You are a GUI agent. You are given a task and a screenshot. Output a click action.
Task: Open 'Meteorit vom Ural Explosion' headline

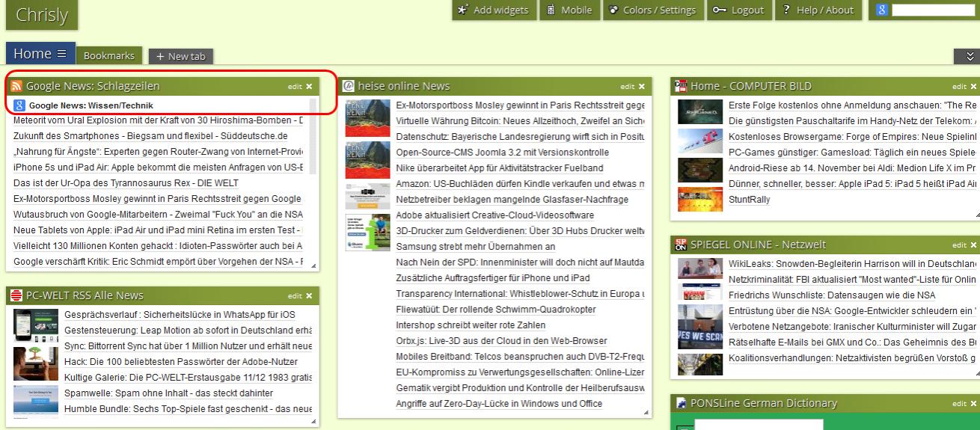[158, 120]
